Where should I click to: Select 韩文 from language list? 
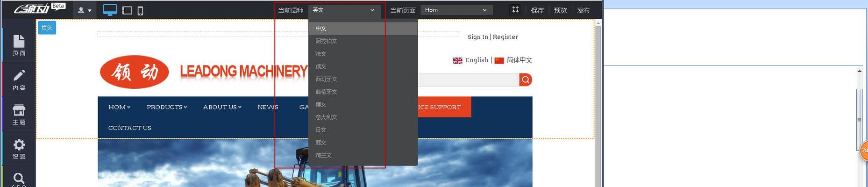point(363,142)
